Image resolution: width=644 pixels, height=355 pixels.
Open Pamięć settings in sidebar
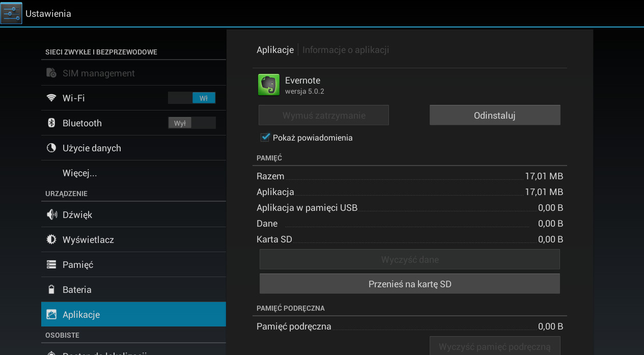coord(133,264)
